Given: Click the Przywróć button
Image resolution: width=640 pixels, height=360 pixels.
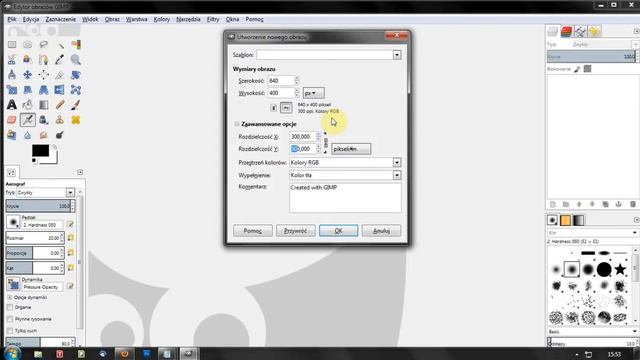Looking at the screenshot, I should click(296, 231).
